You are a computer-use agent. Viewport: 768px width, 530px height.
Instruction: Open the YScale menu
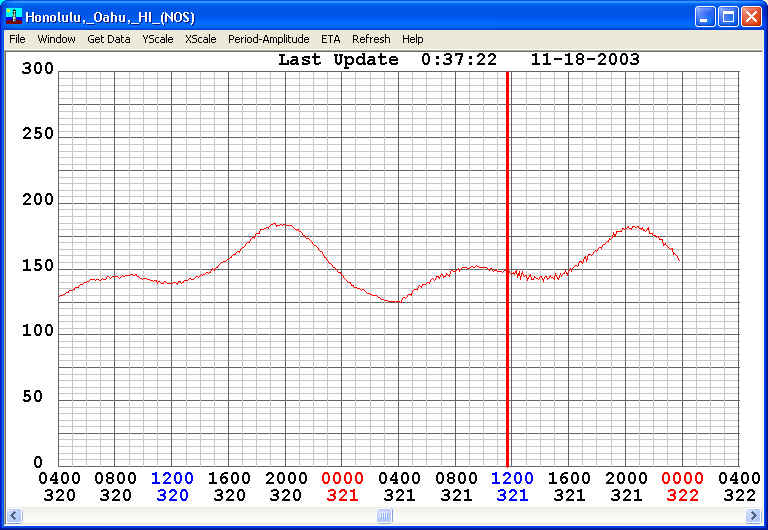pyautogui.click(x=158, y=39)
